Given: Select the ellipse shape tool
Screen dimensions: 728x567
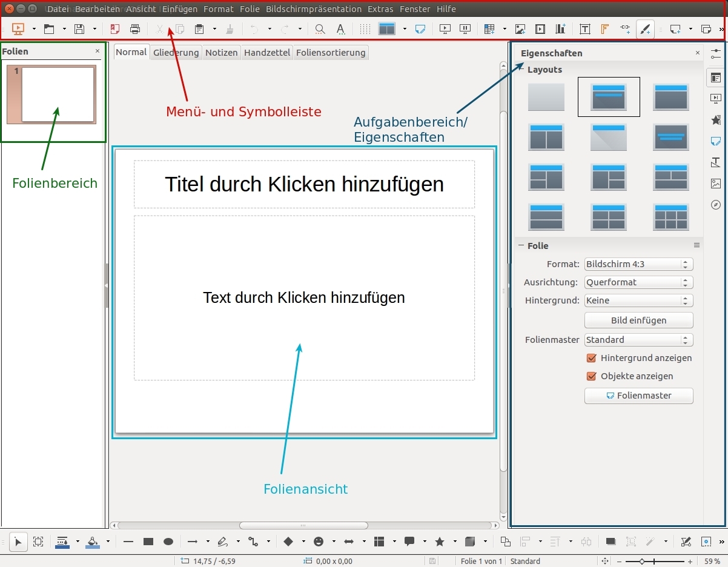Looking at the screenshot, I should (x=168, y=542).
